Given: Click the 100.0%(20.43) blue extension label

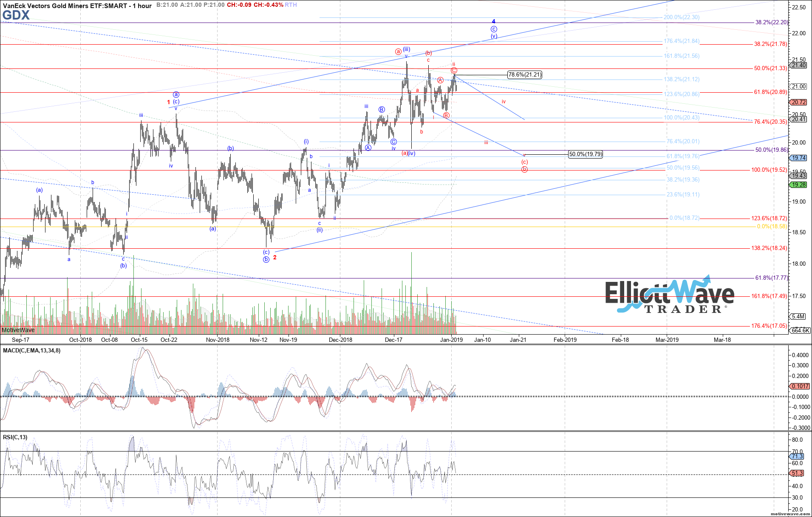Looking at the screenshot, I should (681, 118).
